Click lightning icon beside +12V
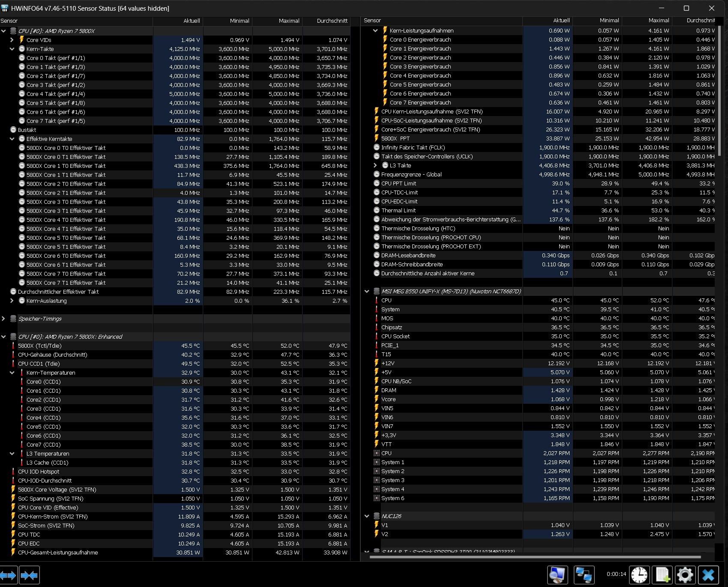Viewport: 728px width, 587px height. 377,363
